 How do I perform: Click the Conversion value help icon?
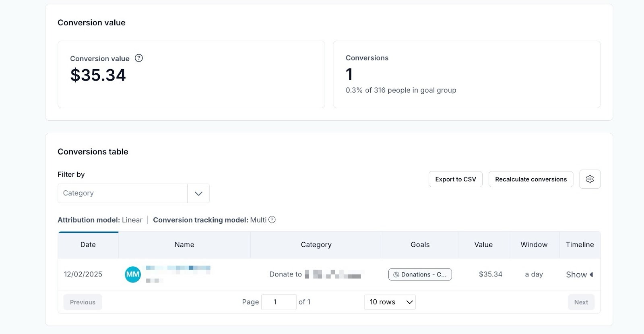click(139, 58)
